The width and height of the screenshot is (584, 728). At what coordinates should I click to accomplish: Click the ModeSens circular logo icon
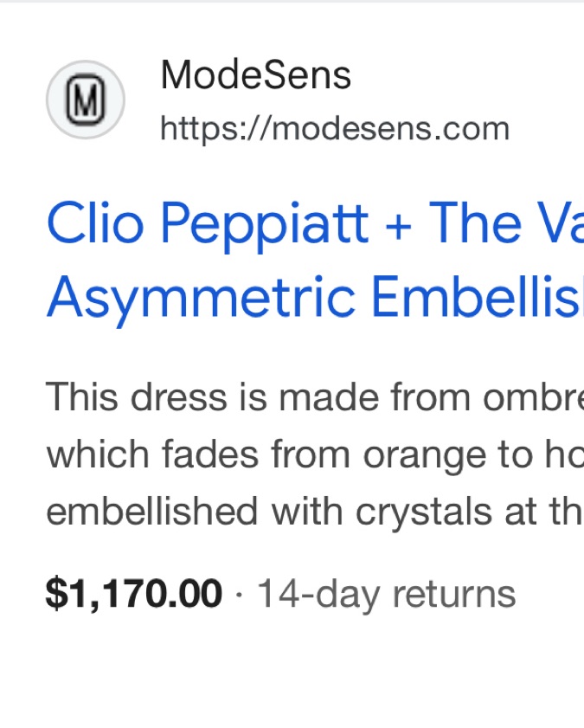point(85,100)
